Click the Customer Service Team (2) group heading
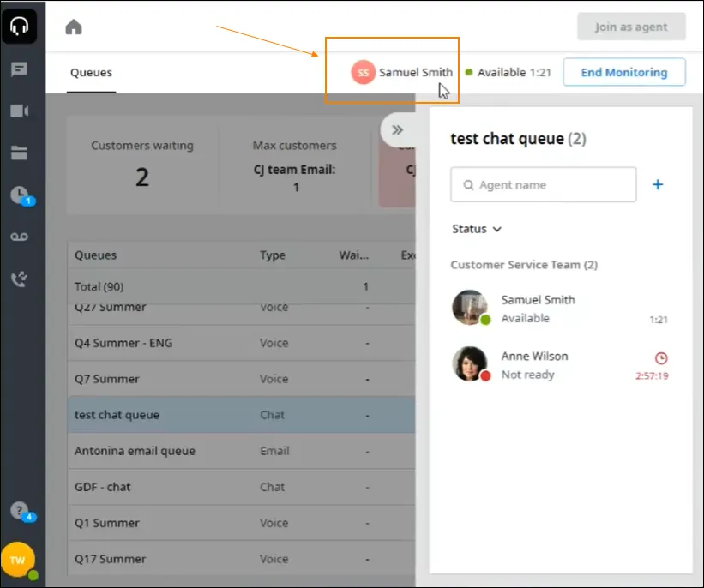The width and height of the screenshot is (704, 588). (x=524, y=265)
